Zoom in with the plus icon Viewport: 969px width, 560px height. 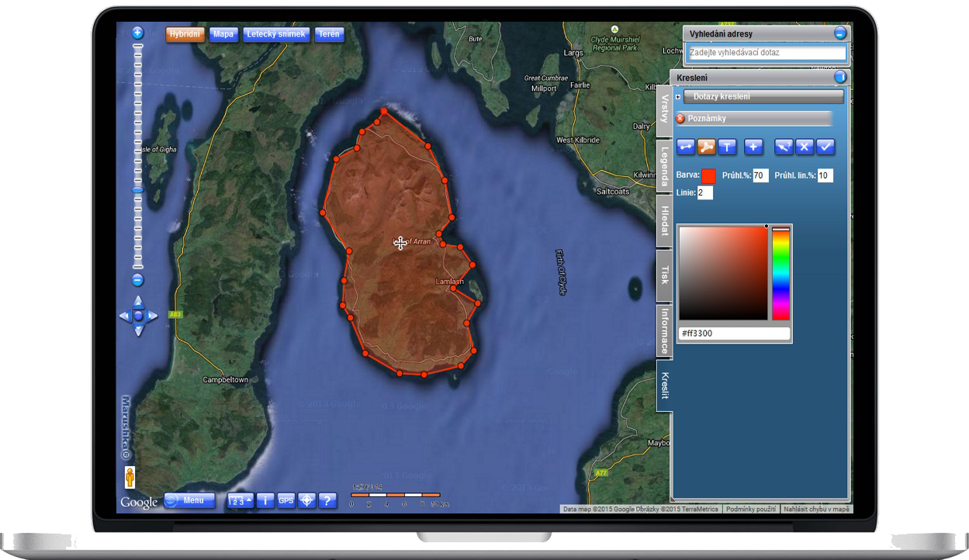click(138, 33)
